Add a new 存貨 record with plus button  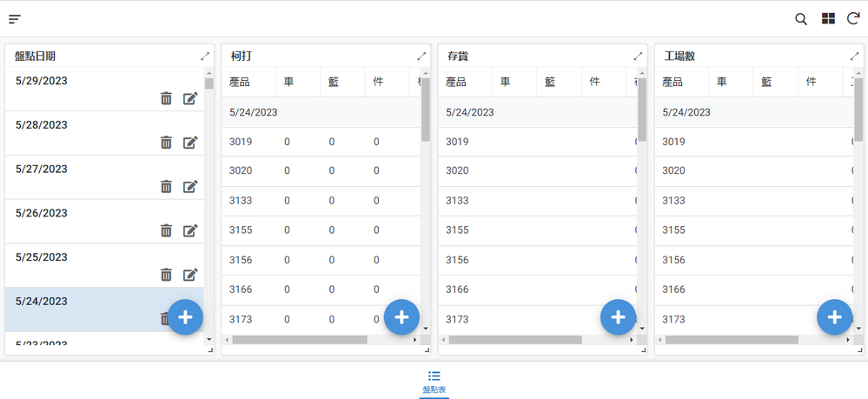pos(619,317)
